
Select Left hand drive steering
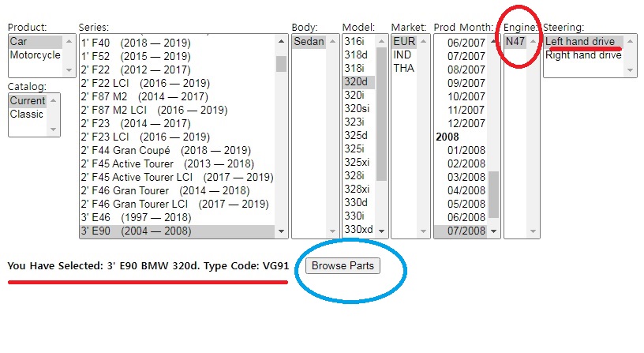coord(584,42)
